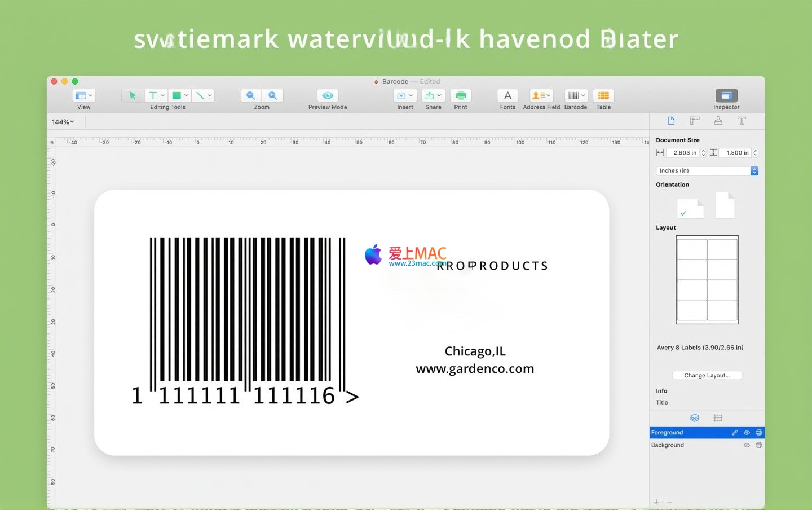The height and width of the screenshot is (510, 812).
Task: Select the arrow selection tool
Action: coord(133,96)
